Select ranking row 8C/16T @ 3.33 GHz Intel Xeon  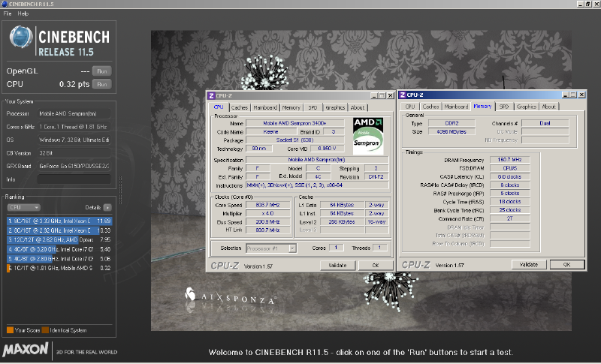pos(59,221)
